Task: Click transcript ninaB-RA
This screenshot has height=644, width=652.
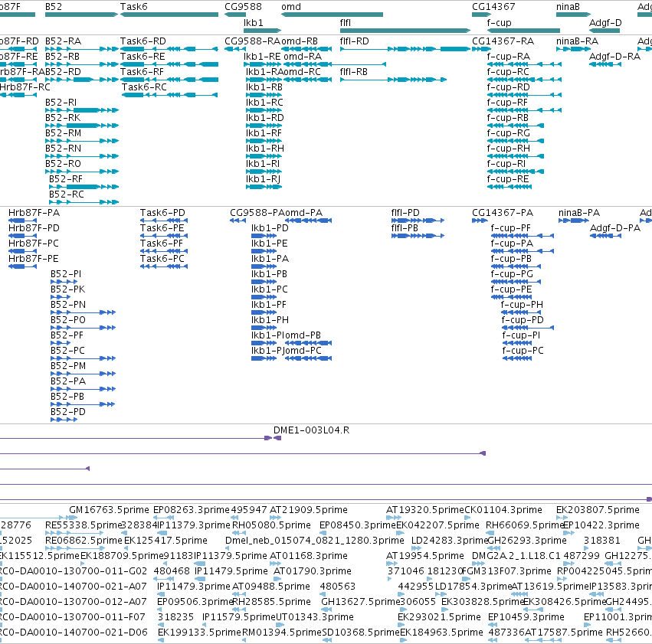Action: [577, 41]
